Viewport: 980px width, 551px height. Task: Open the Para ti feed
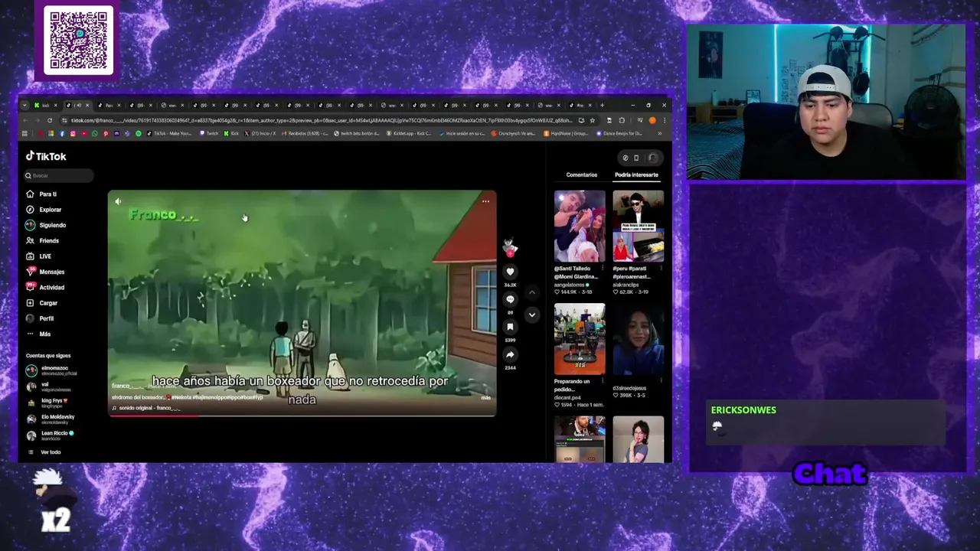41,194
